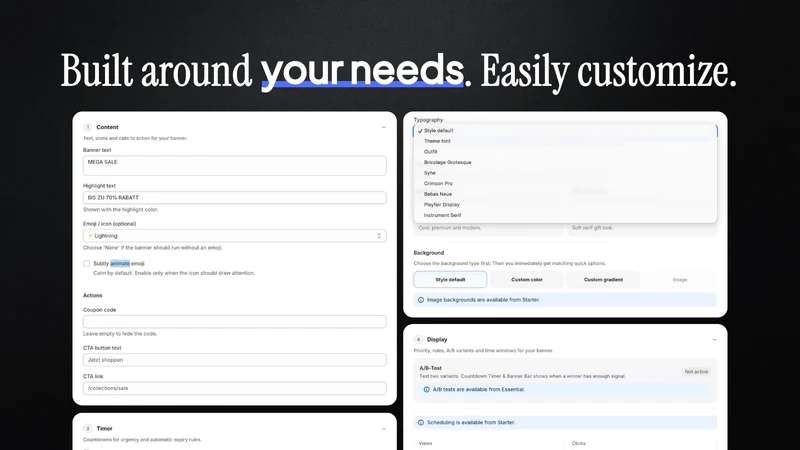Edit the Banner text field
The image size is (800, 450).
(235, 166)
